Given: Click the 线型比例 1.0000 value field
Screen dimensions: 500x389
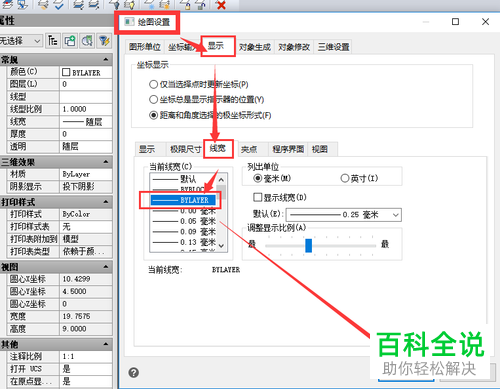Looking at the screenshot, I should pyautogui.click(x=86, y=109).
